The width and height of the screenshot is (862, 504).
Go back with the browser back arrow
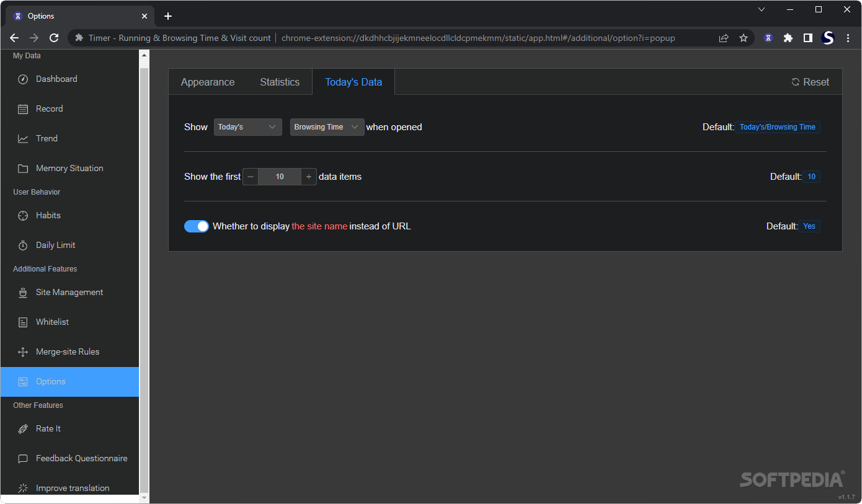click(14, 38)
